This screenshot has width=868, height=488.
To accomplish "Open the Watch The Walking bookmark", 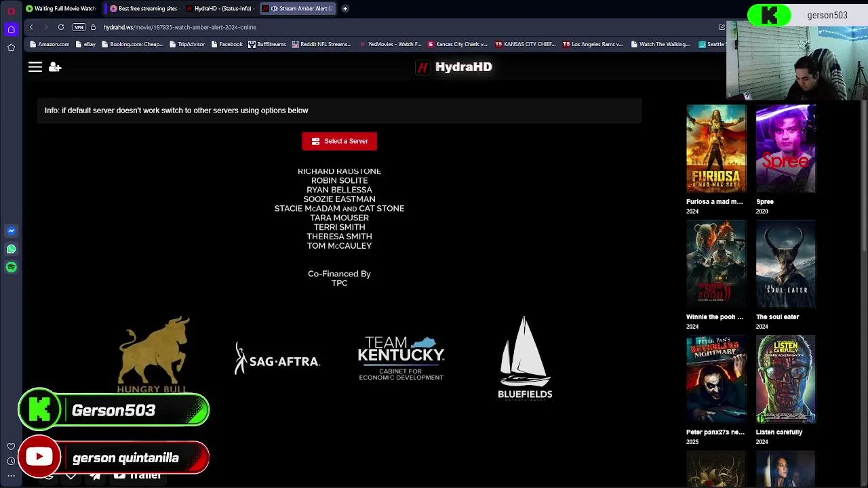I will click(660, 44).
